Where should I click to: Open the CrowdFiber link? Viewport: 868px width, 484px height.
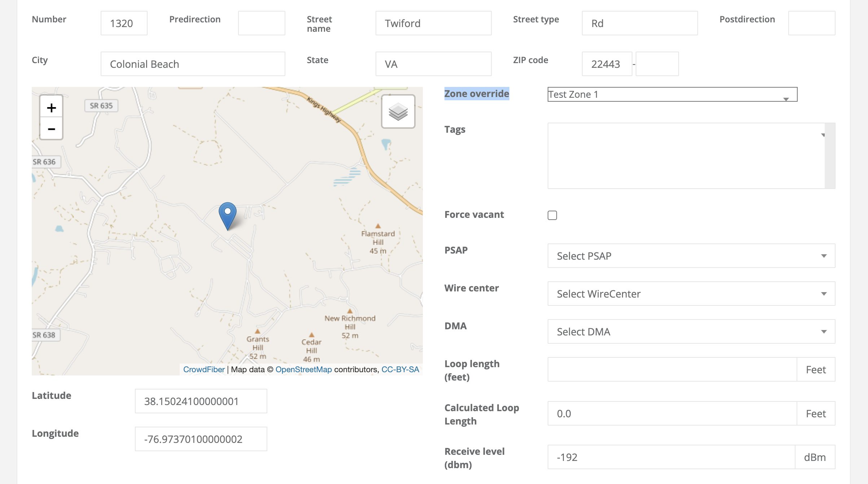[204, 369]
